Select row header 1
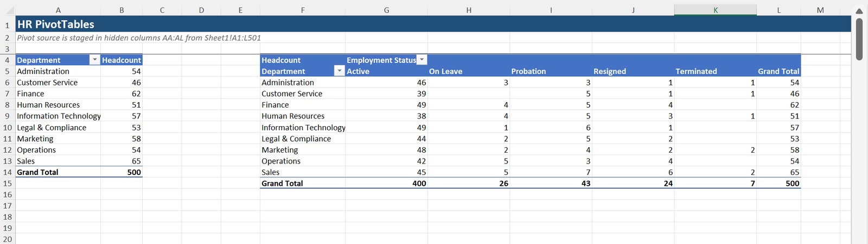This screenshot has width=868, height=244. point(8,25)
